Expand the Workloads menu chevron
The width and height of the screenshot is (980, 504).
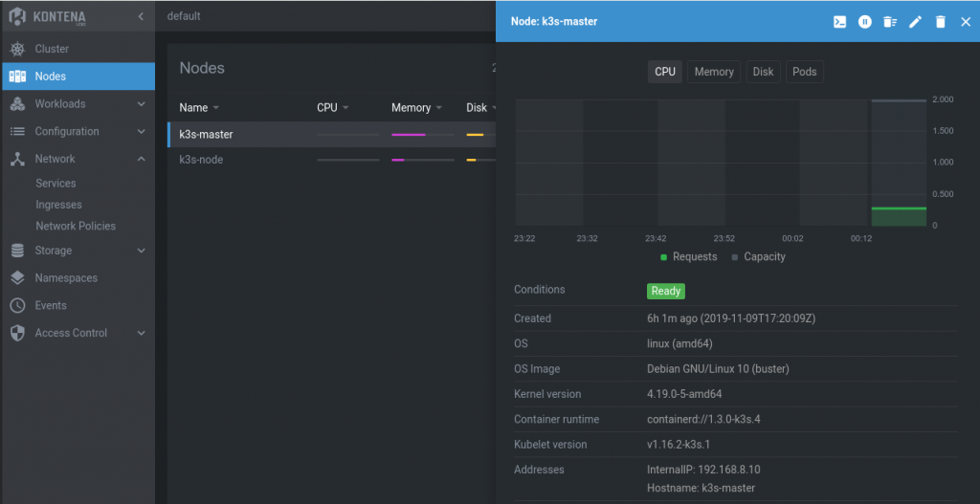tap(142, 104)
